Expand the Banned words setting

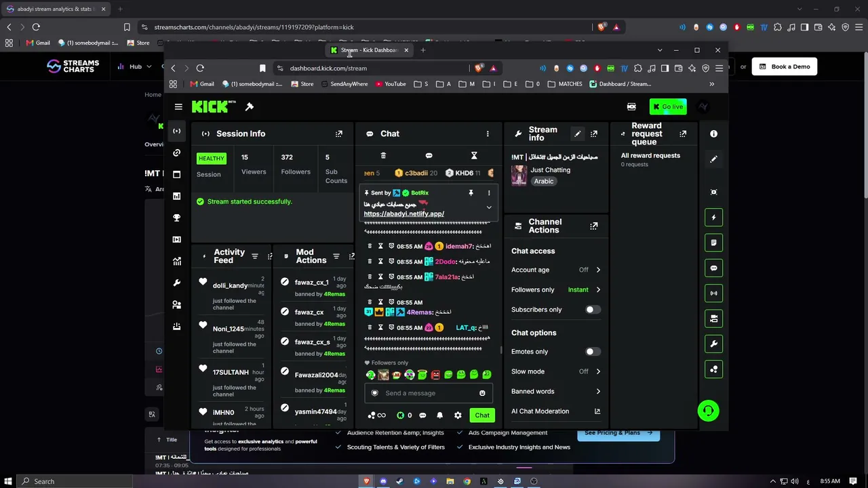click(598, 392)
